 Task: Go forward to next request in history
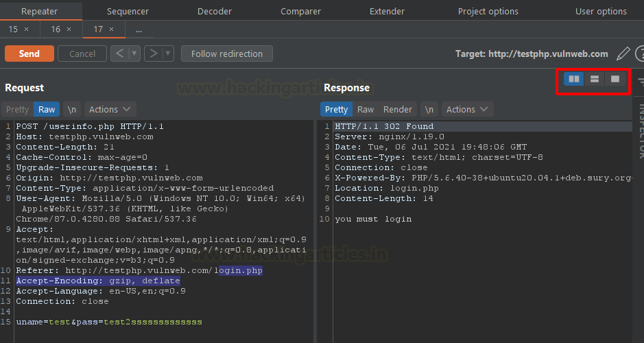[x=153, y=54]
